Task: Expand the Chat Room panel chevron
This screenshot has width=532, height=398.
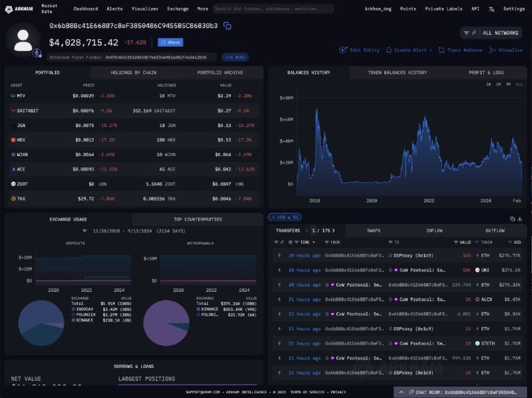Action: (401, 392)
